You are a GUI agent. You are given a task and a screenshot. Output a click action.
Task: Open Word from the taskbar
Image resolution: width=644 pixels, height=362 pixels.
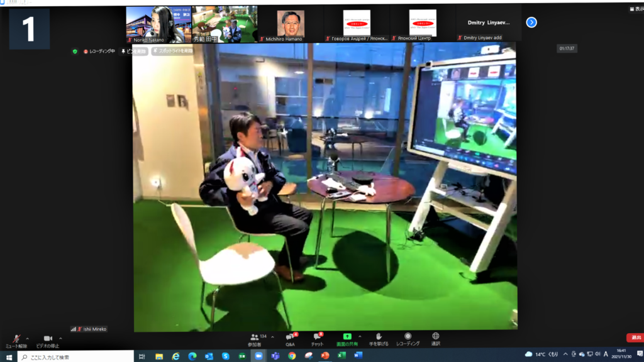358,356
